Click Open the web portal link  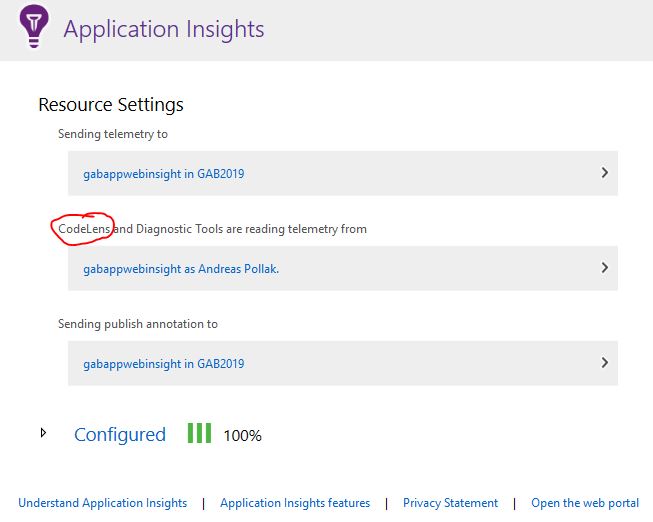click(x=585, y=503)
